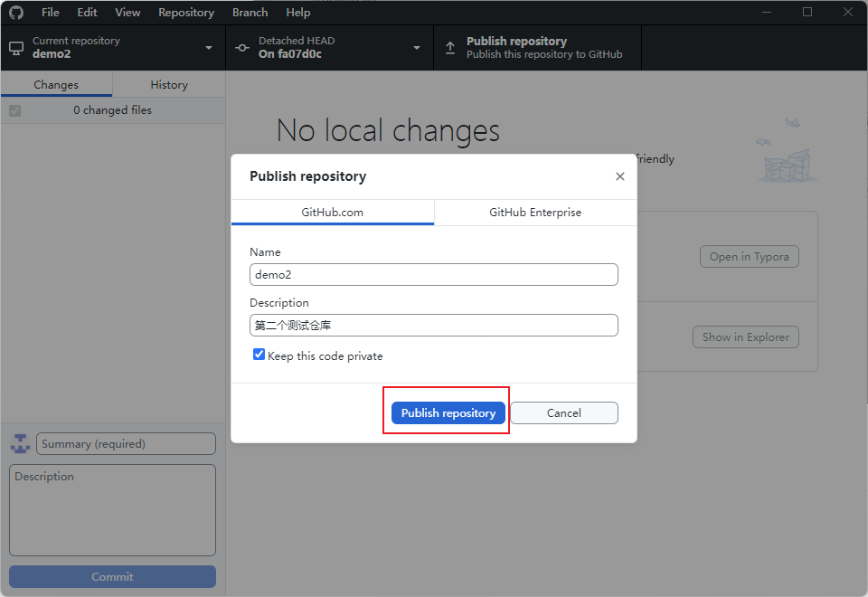The height and width of the screenshot is (597, 868).
Task: Toggle the select-all changed files checkbox
Action: click(x=14, y=110)
